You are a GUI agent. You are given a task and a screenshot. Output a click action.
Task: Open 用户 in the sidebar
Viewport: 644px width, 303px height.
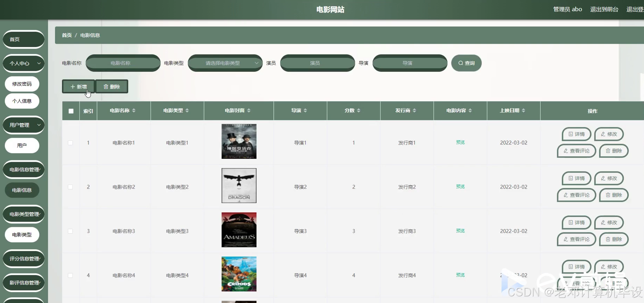(x=22, y=145)
